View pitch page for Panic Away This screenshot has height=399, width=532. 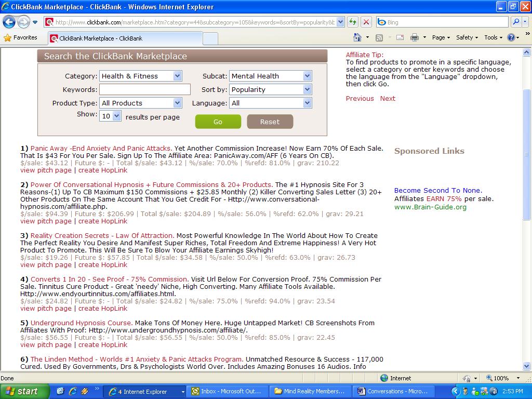[46, 170]
